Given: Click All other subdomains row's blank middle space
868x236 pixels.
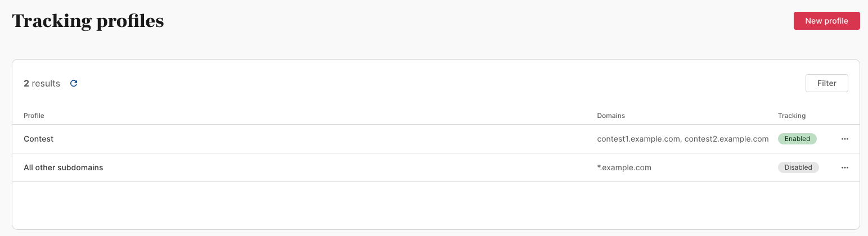Looking at the screenshot, I should tap(349, 167).
